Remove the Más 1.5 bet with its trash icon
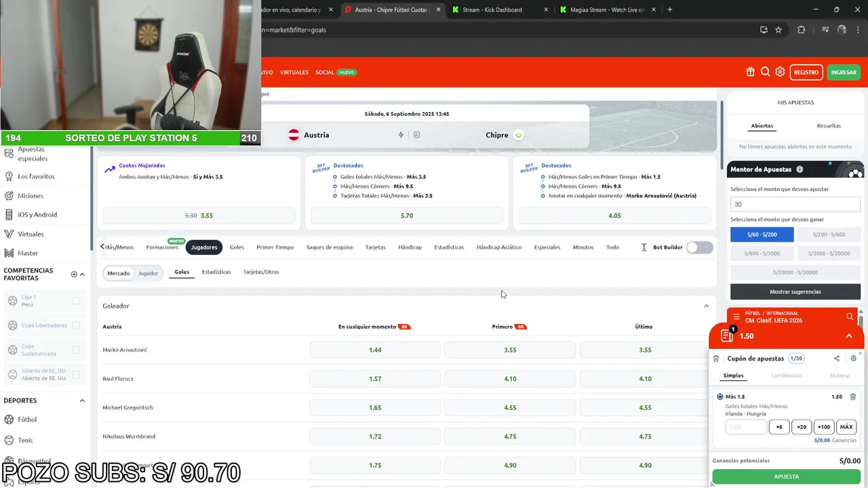The height and width of the screenshot is (488, 868). coord(853,396)
